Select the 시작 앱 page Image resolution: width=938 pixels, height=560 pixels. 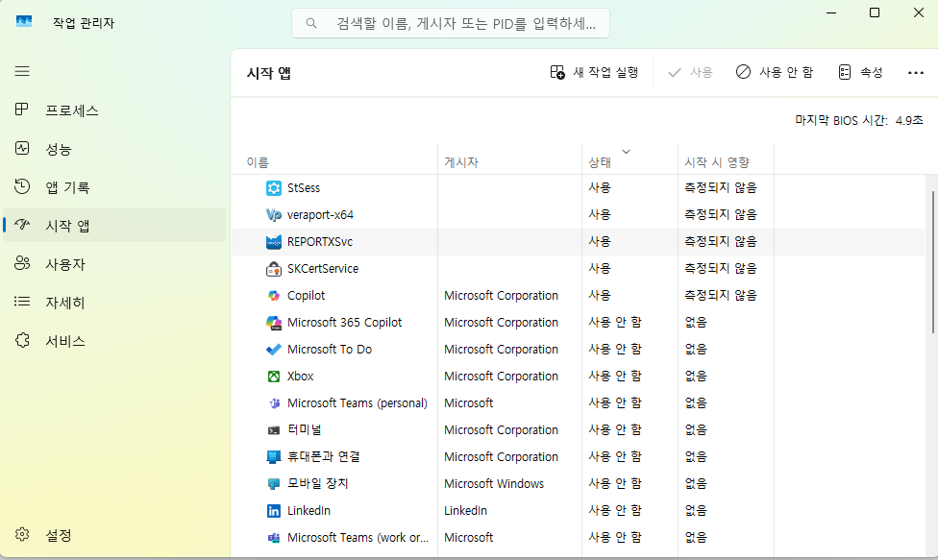pyautogui.click(x=114, y=226)
